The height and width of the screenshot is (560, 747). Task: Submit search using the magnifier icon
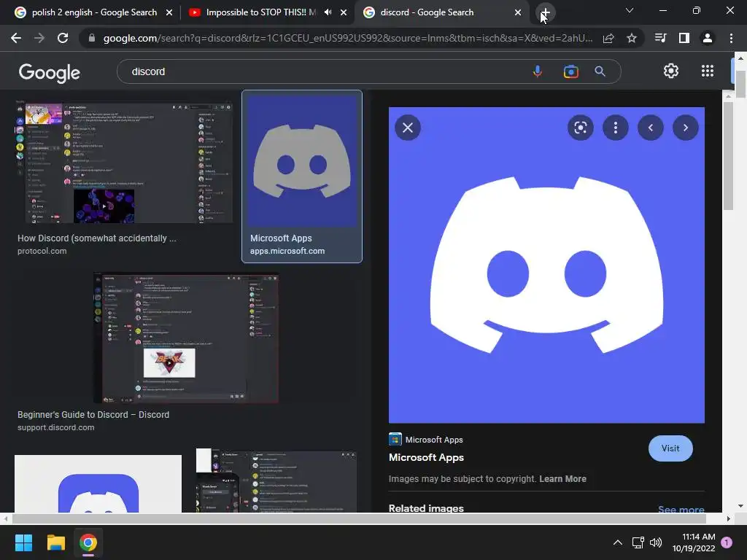[x=600, y=71]
